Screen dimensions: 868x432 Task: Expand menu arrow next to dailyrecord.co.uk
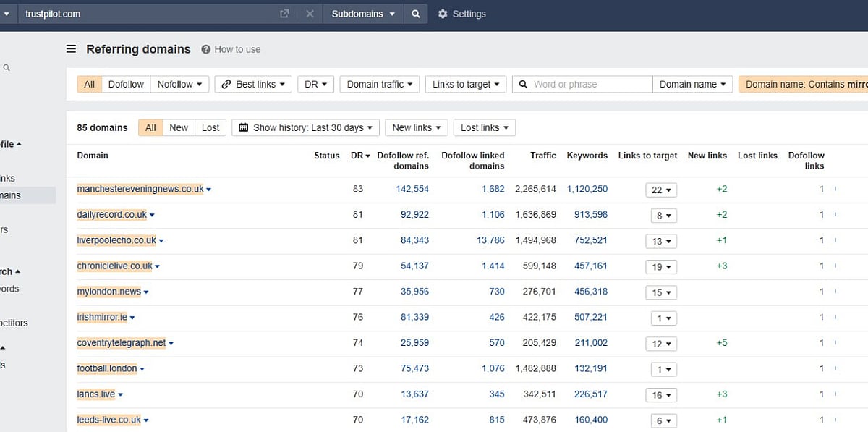[x=152, y=216]
